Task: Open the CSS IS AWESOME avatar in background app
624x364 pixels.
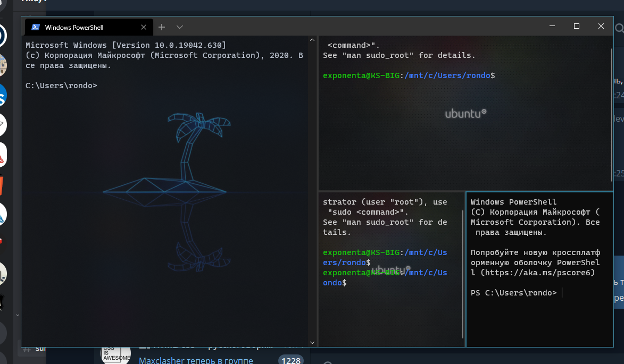Action: (x=116, y=354)
